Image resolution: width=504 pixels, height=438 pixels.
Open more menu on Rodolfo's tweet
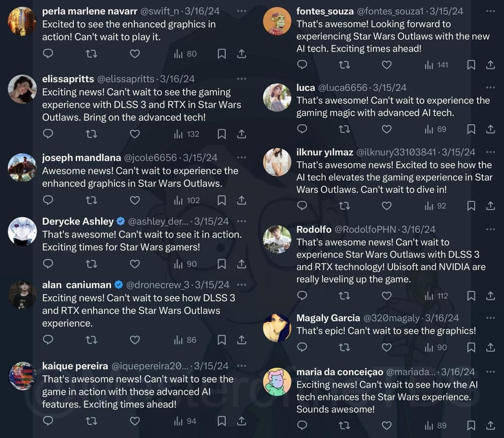(x=491, y=229)
